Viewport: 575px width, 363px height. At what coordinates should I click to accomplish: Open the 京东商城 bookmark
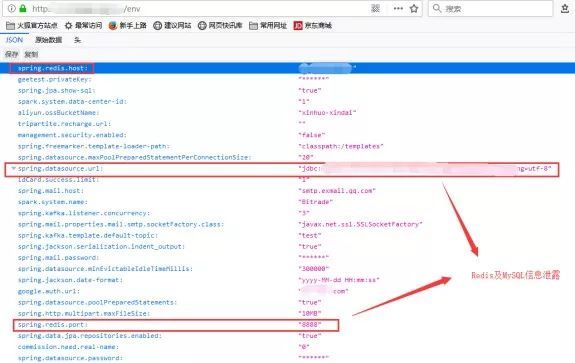coord(313,25)
